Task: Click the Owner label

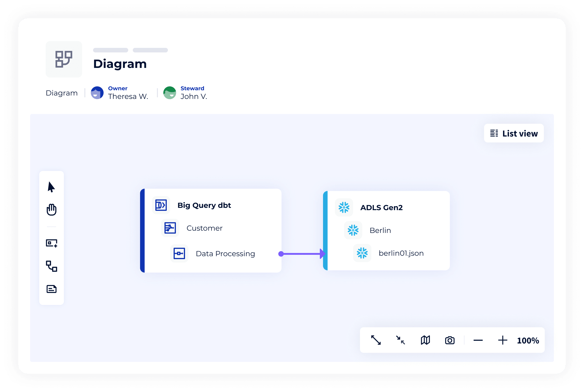Action: tap(118, 88)
